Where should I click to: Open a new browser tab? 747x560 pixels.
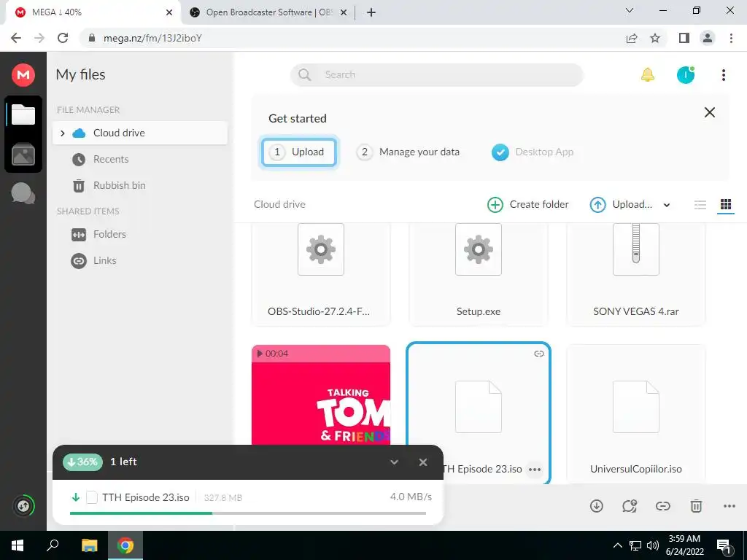(371, 12)
